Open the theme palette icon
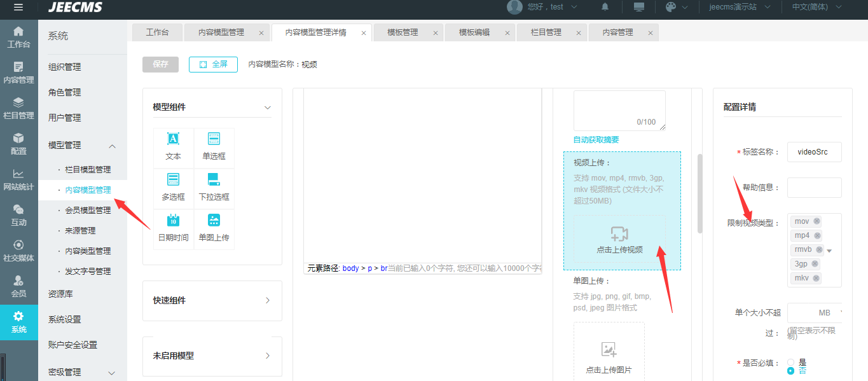868x381 pixels. click(671, 7)
